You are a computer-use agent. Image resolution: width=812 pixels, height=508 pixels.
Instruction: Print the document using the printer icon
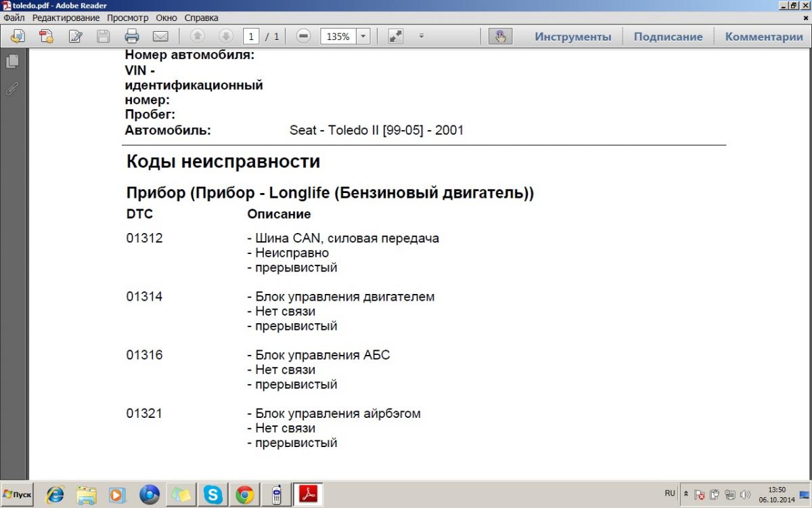click(x=131, y=37)
